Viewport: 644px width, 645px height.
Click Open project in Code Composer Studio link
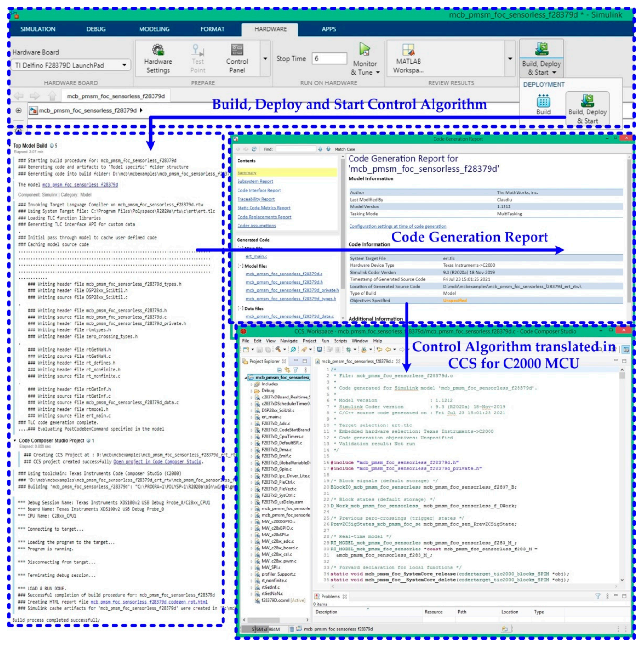pos(157,462)
